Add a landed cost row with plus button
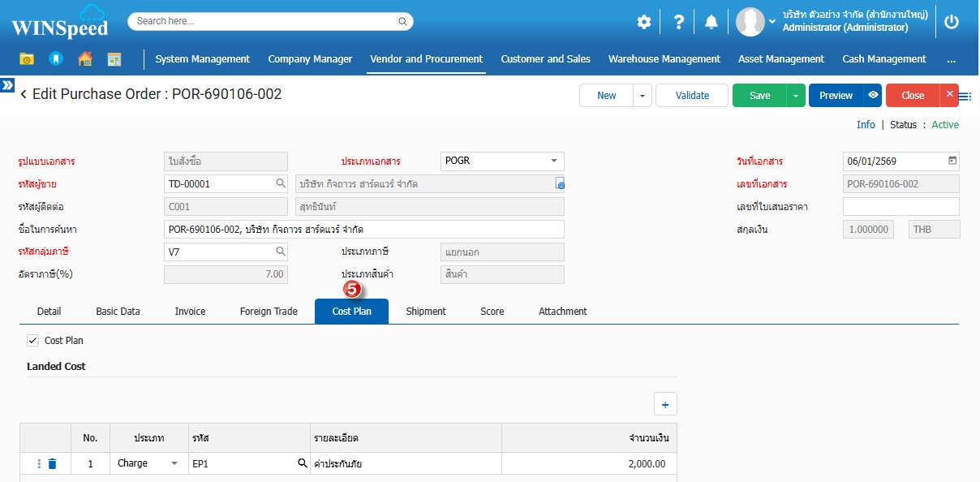Screen dimensions: 980x482 665,404
